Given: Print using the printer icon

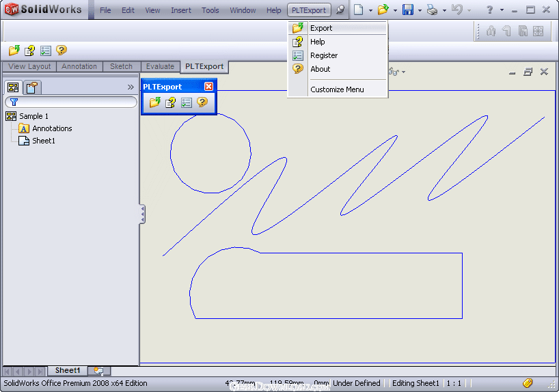Looking at the screenshot, I should [432, 10].
